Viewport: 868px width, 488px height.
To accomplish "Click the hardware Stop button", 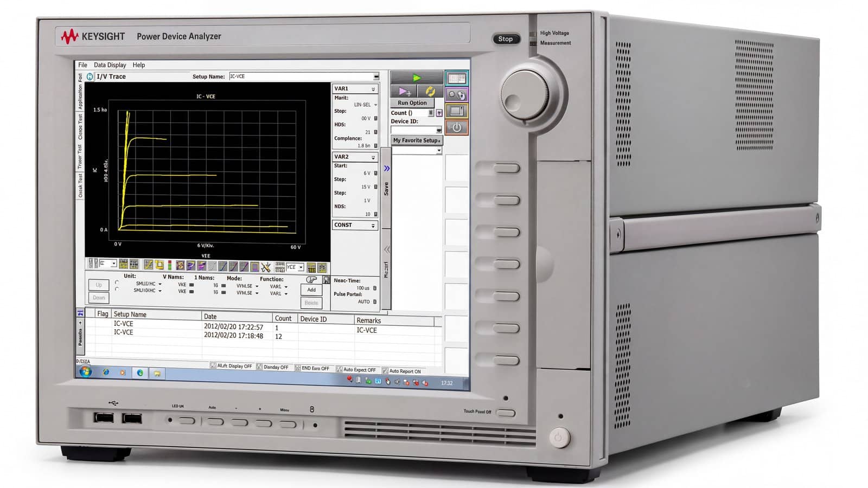I will (506, 39).
